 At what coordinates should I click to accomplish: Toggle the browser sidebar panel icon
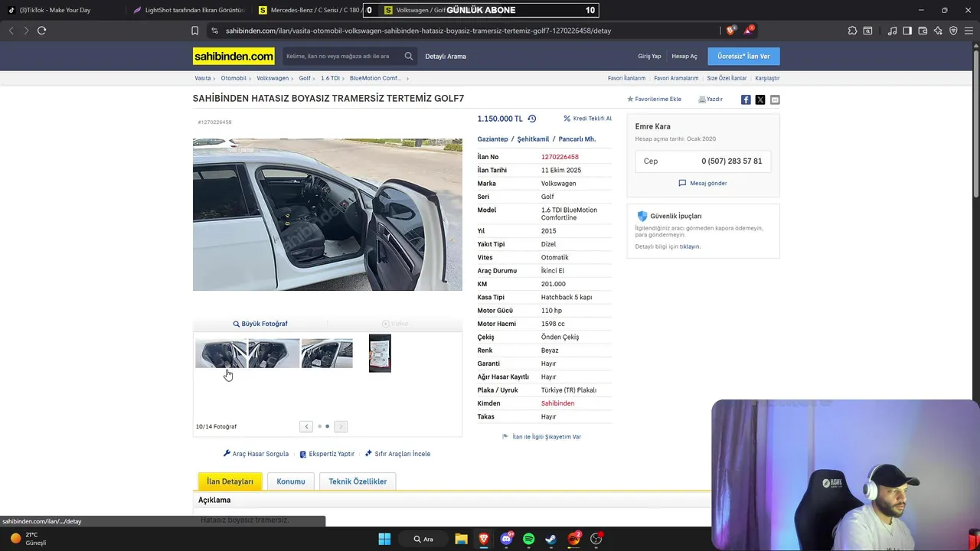pos(907,31)
